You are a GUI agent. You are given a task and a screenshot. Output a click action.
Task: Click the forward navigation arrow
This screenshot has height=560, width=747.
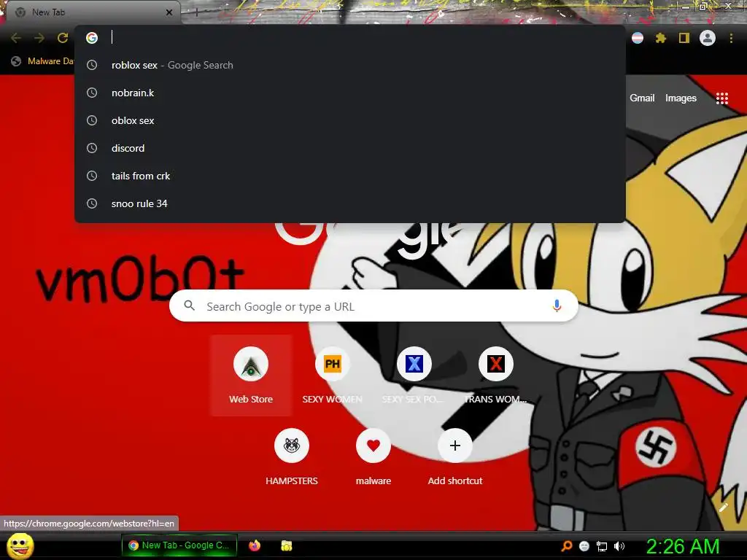[39, 38]
